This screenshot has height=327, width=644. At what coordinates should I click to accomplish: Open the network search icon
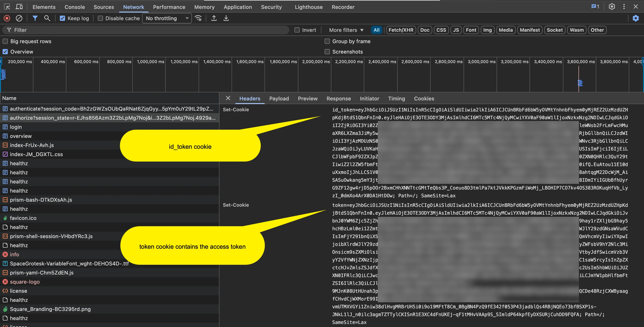[x=47, y=18]
